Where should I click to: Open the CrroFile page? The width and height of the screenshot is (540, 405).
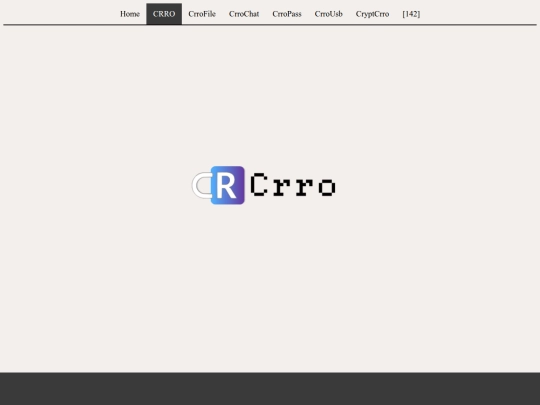click(202, 14)
